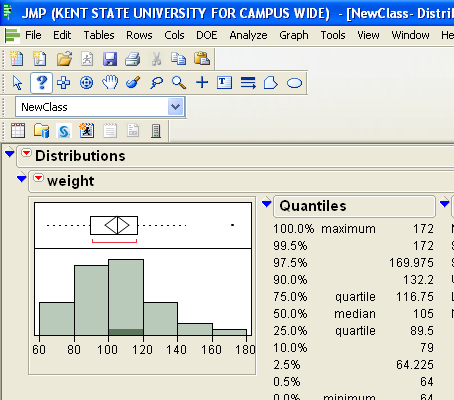Select the question mark help tool
The image size is (454, 400).
41,83
